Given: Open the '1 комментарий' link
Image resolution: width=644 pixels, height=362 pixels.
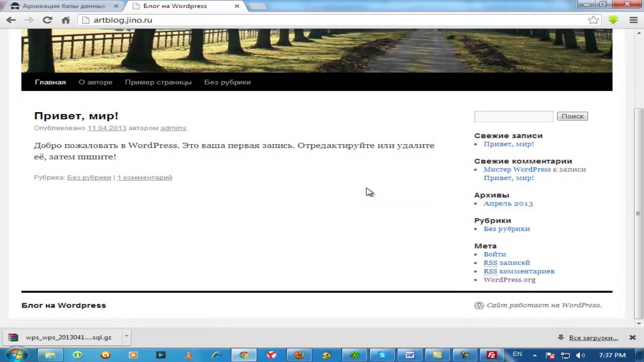Looking at the screenshot, I should 144,177.
